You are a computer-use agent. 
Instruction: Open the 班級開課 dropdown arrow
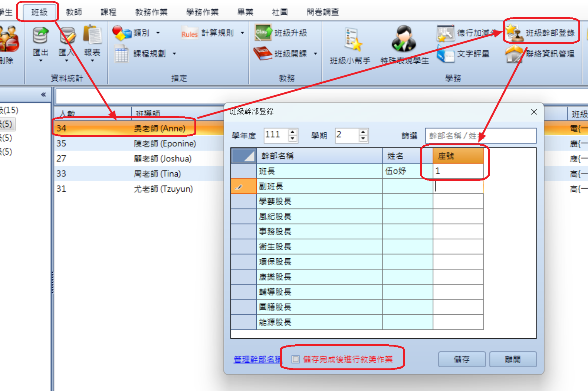315,54
